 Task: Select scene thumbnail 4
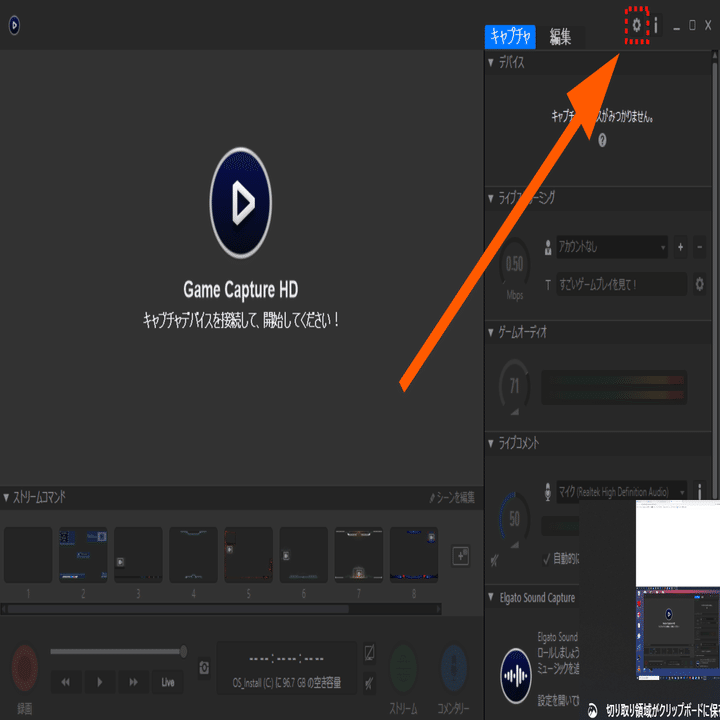(x=193, y=555)
